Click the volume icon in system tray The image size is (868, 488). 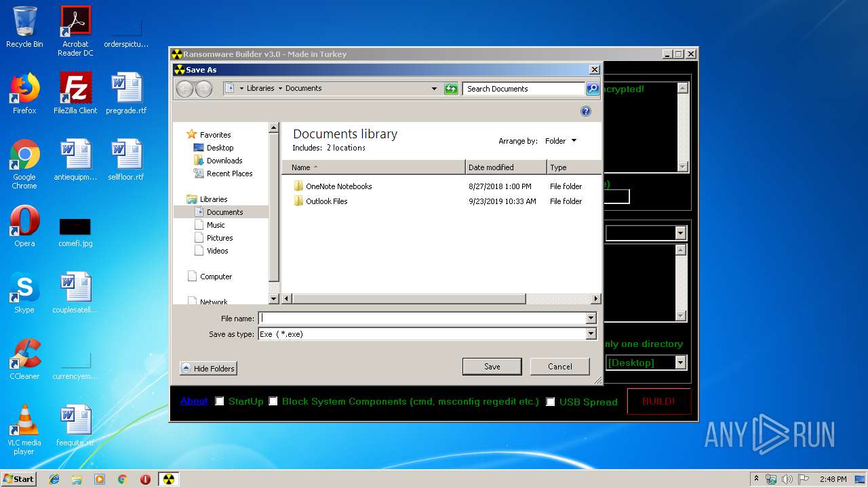tap(787, 479)
